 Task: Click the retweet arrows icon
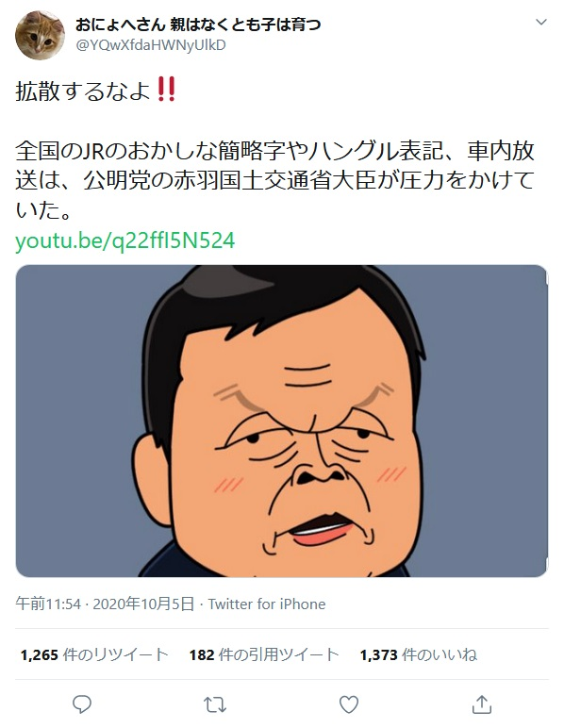coord(215,704)
